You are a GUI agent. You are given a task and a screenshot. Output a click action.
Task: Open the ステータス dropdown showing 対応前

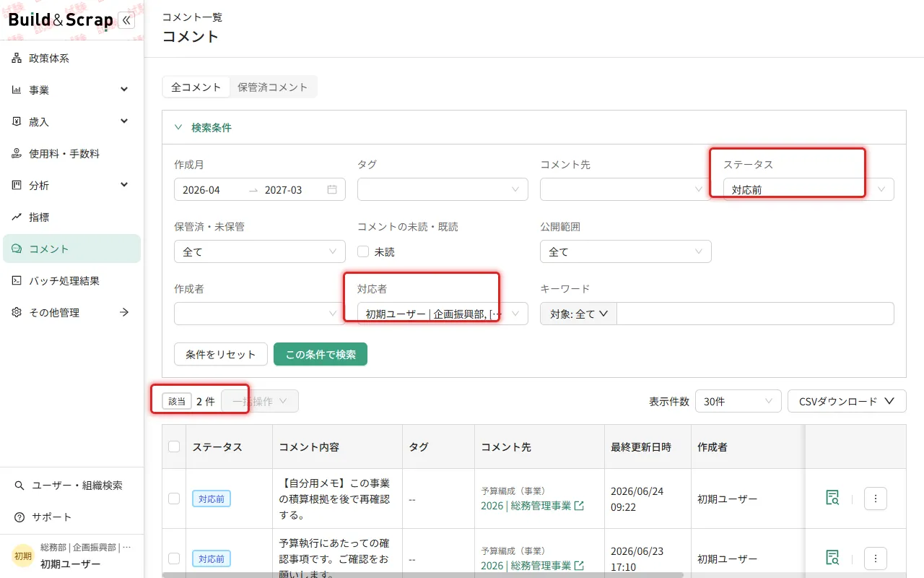coord(808,189)
